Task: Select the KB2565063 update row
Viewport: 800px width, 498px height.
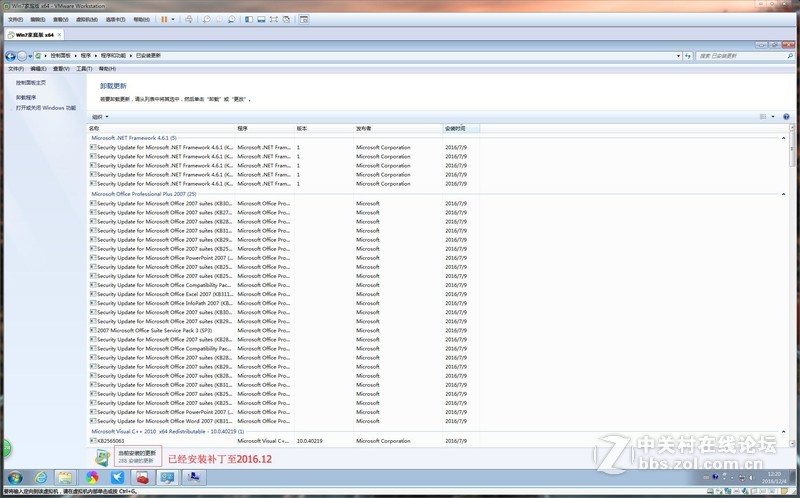Action: [284, 441]
